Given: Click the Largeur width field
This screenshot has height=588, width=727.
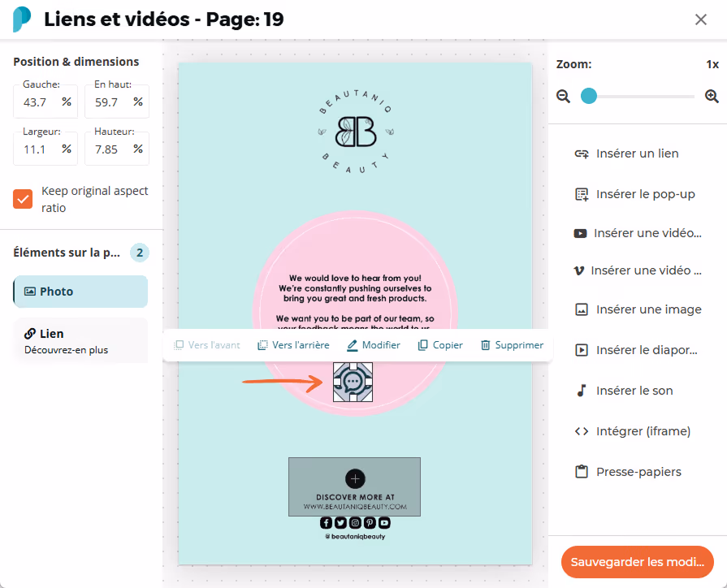Looking at the screenshot, I should pos(45,149).
